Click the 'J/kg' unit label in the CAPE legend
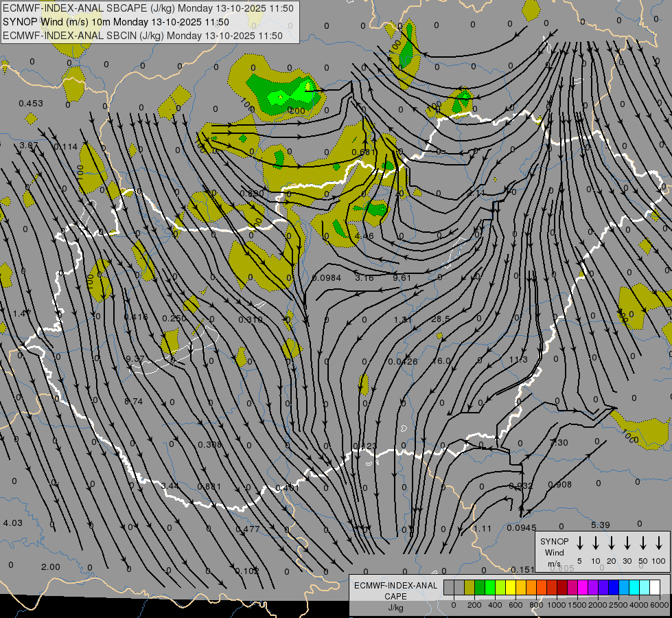Viewport: 672px width, 618px height. (x=395, y=608)
